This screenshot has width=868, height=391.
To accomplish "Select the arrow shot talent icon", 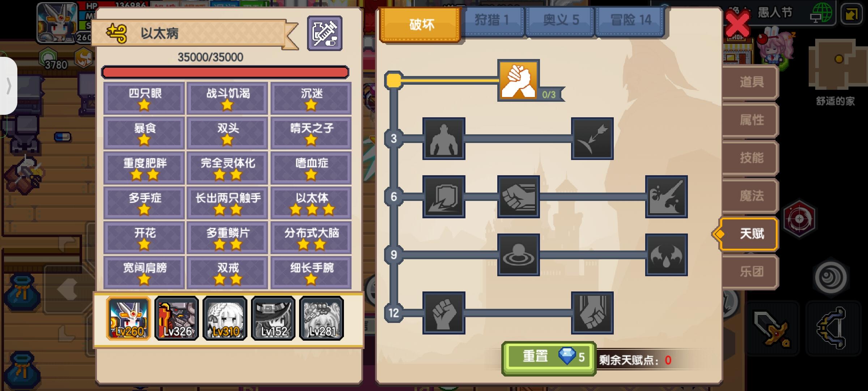I will point(592,138).
